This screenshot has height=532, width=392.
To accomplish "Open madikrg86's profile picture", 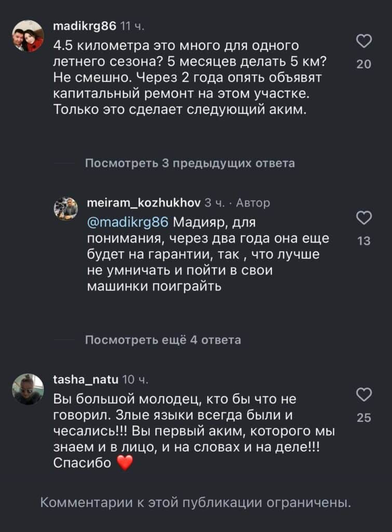I will [28, 36].
